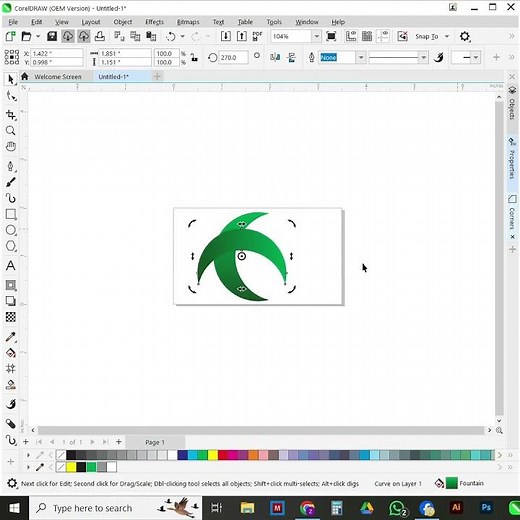The image size is (520, 520).
Task: Select the Pick tool
Action: (11, 79)
